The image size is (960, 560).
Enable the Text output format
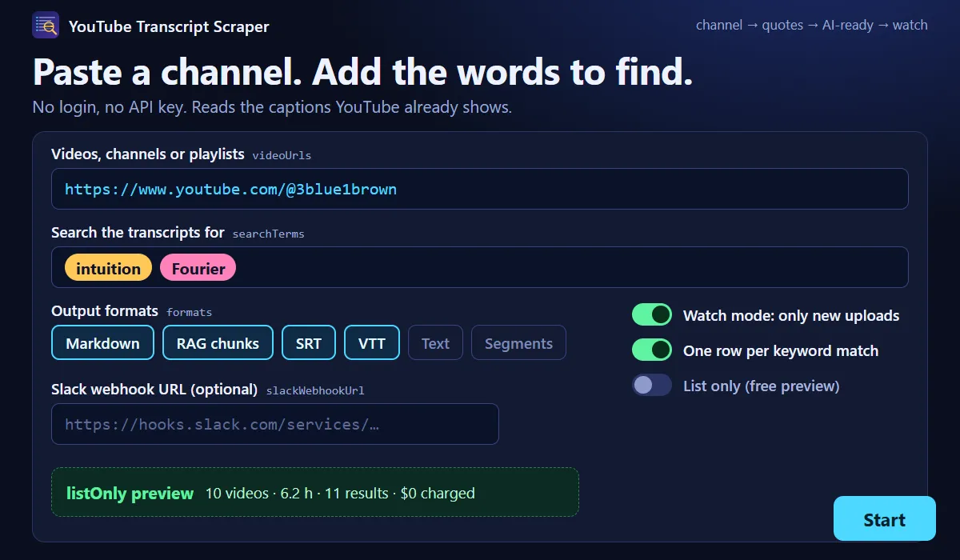coord(435,343)
